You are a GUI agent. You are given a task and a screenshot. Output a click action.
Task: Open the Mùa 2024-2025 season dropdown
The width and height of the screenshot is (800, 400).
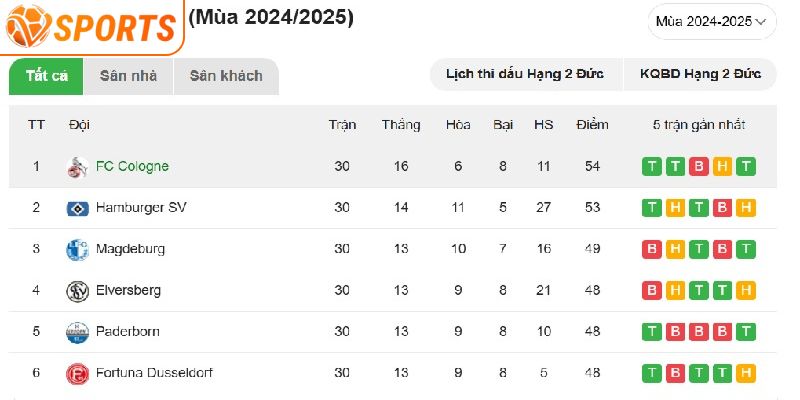pyautogui.click(x=712, y=21)
